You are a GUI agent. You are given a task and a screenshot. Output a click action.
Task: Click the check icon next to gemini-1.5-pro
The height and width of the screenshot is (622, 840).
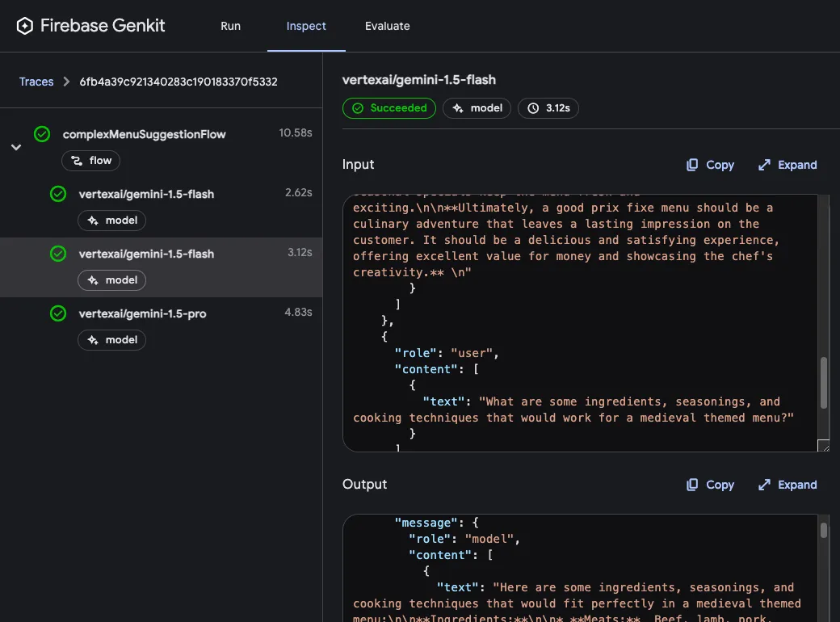[57, 313]
